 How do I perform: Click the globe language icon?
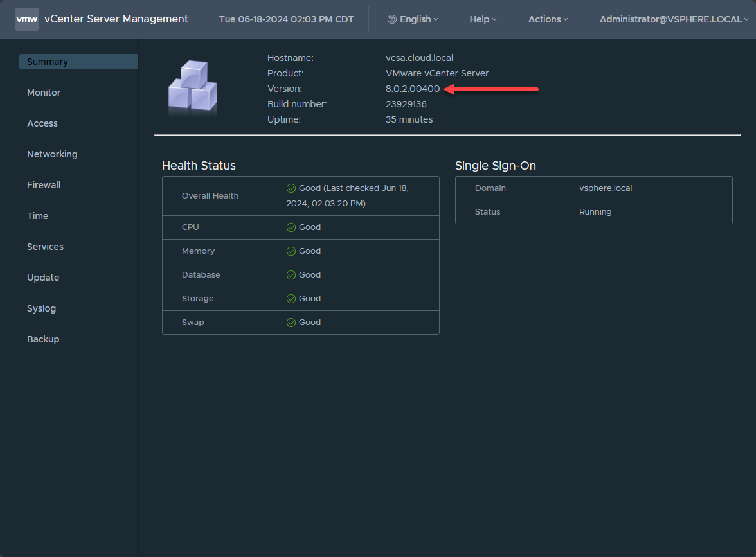click(392, 19)
